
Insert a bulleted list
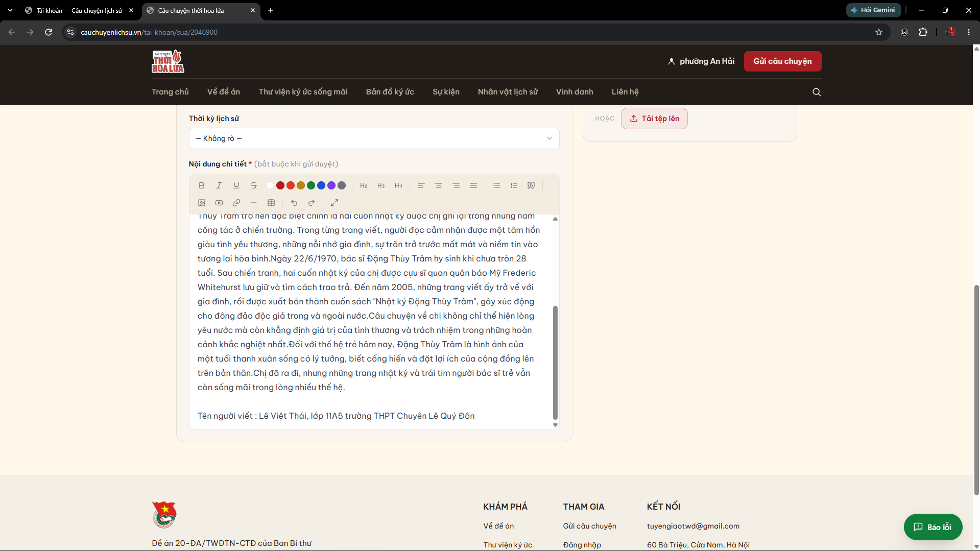coord(496,185)
